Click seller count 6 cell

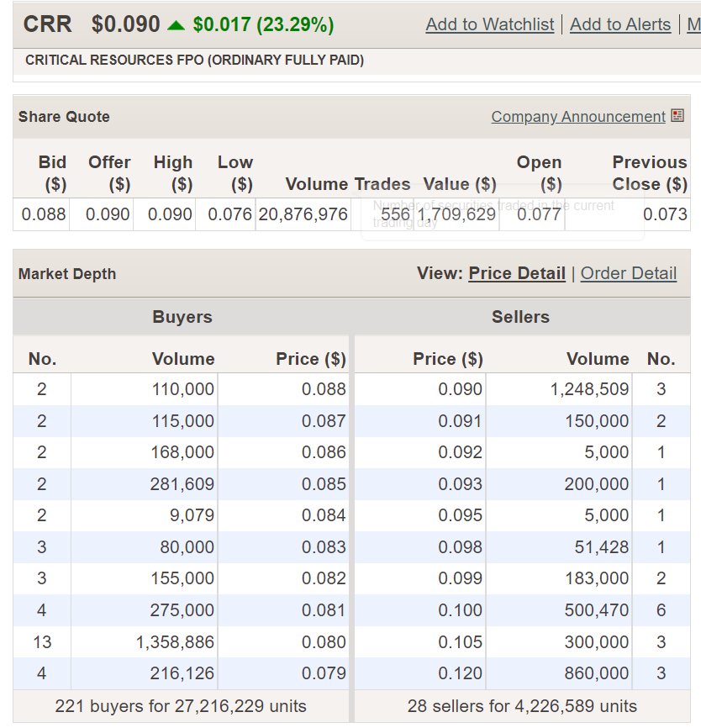661,610
